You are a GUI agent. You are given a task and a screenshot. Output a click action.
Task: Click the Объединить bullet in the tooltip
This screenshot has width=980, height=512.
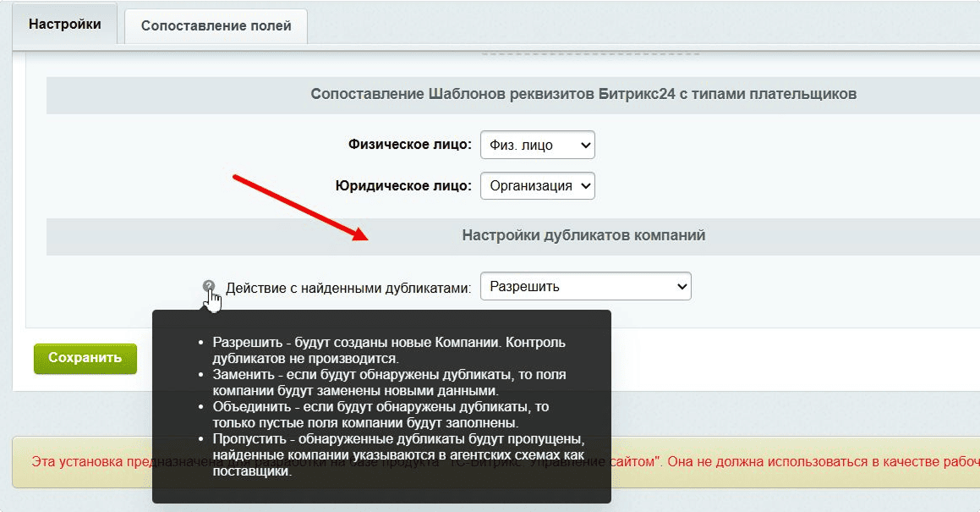click(x=380, y=415)
